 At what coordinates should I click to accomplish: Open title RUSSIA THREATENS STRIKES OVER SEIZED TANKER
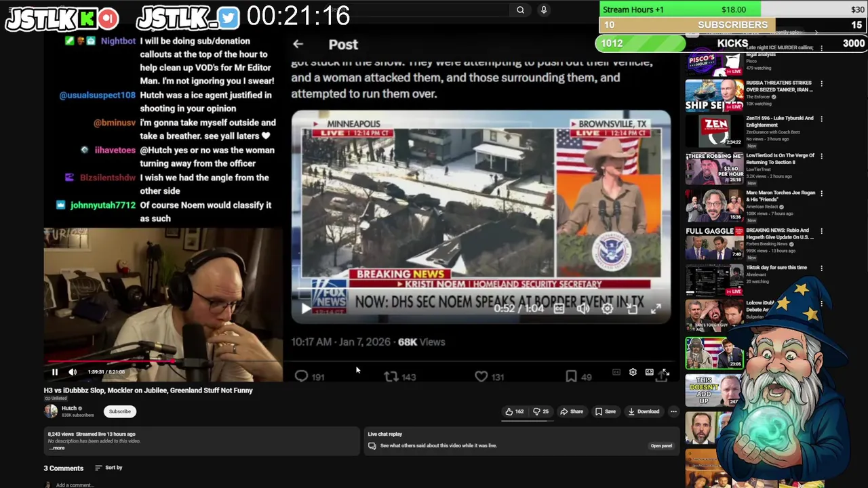pos(778,86)
